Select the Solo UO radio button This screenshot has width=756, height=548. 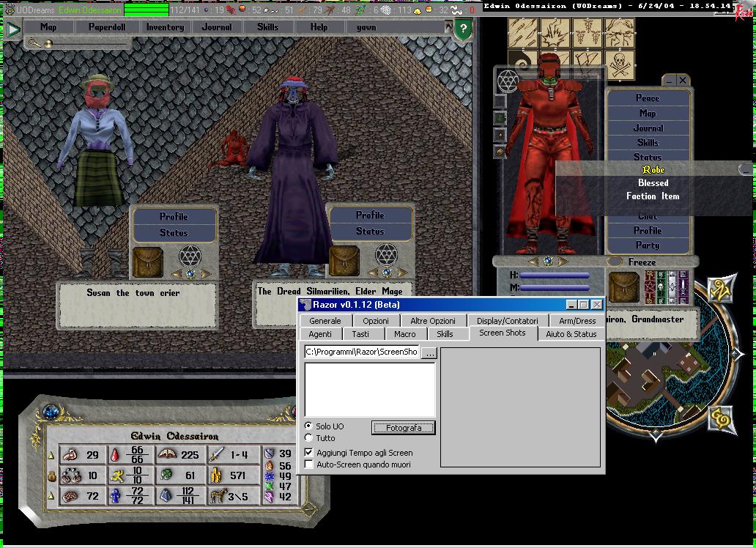click(308, 426)
